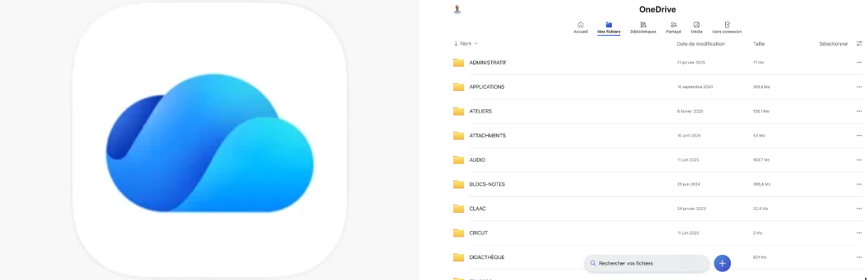Select the Mes fichiers folder icon
This screenshot has height=280, width=868.
tap(608, 24)
